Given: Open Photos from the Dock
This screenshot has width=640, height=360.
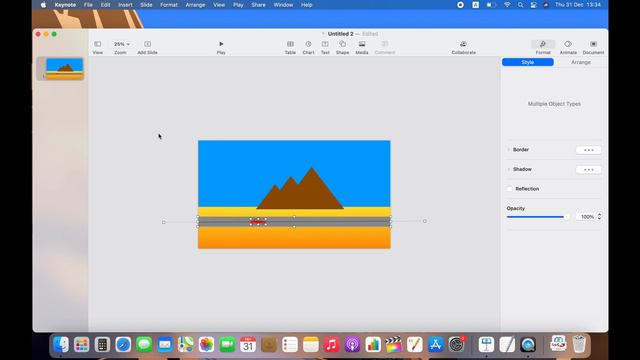Looking at the screenshot, I should coord(206,344).
